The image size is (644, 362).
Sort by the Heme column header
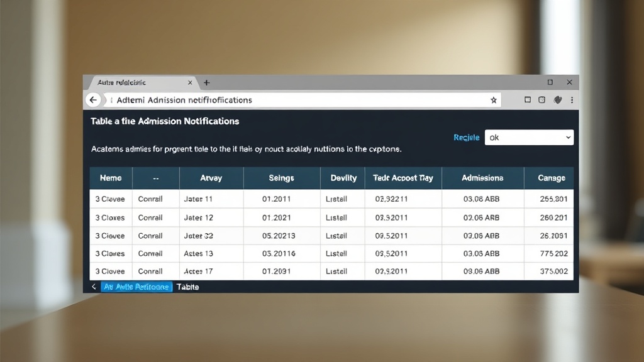click(x=111, y=178)
